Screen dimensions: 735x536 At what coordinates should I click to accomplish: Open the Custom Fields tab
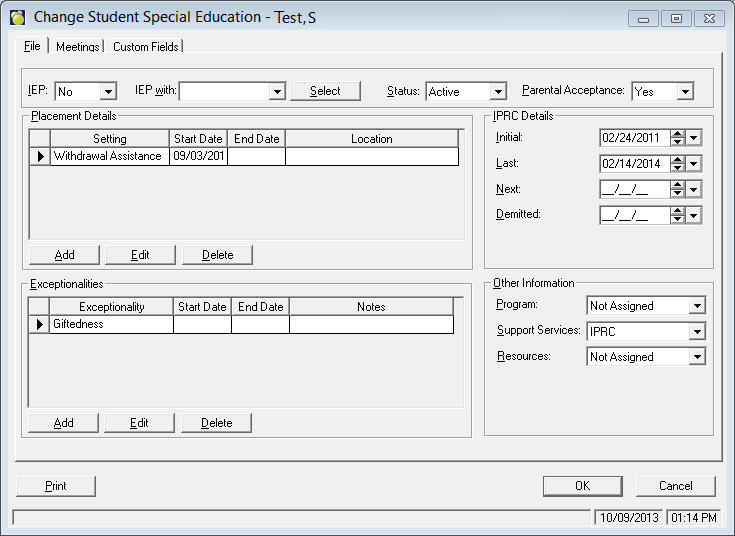[x=146, y=47]
